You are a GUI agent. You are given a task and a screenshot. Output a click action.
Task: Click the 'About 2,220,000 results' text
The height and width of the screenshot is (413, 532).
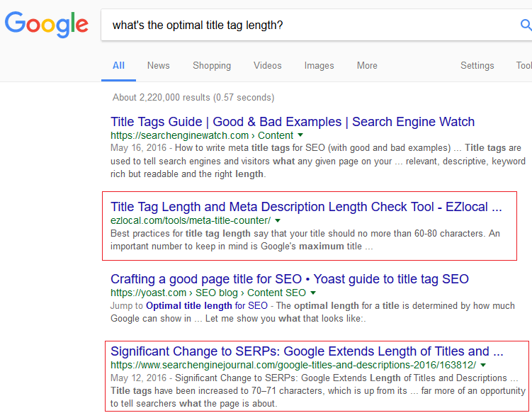click(x=193, y=97)
